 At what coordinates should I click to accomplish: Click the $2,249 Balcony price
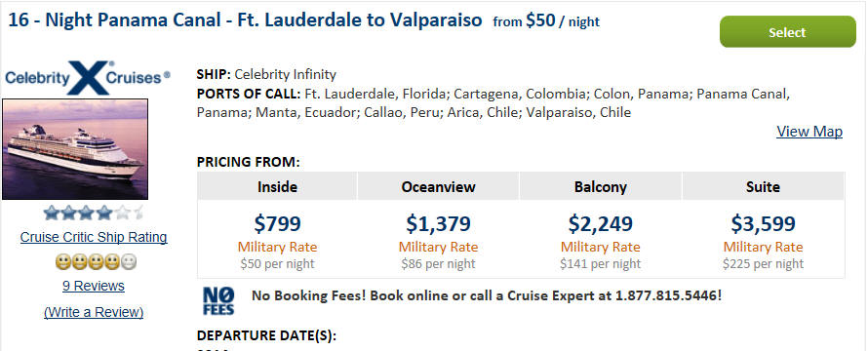coord(601,223)
